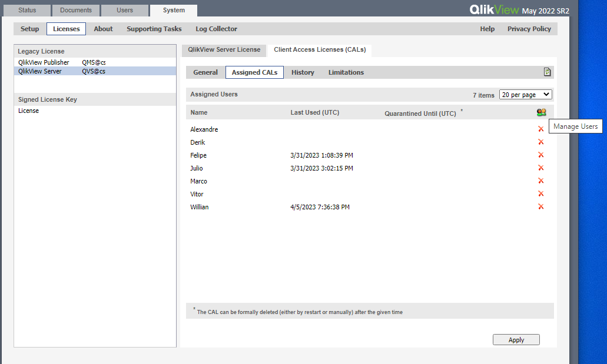Select the user name Willian

tap(200, 207)
